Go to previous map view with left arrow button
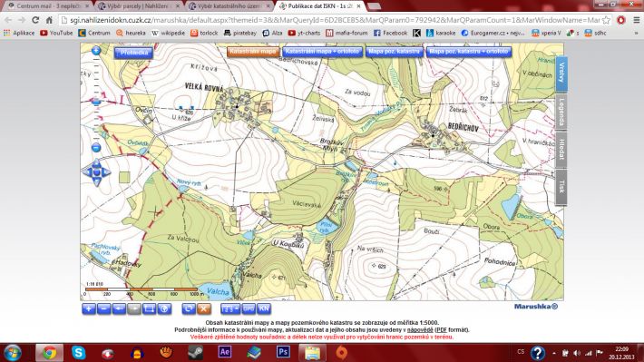The image size is (644, 362). (119, 308)
